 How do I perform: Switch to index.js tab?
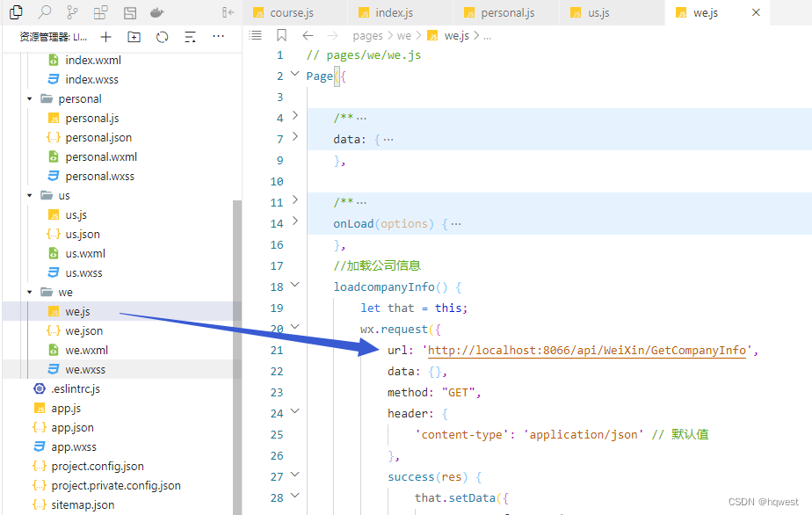tap(401, 13)
